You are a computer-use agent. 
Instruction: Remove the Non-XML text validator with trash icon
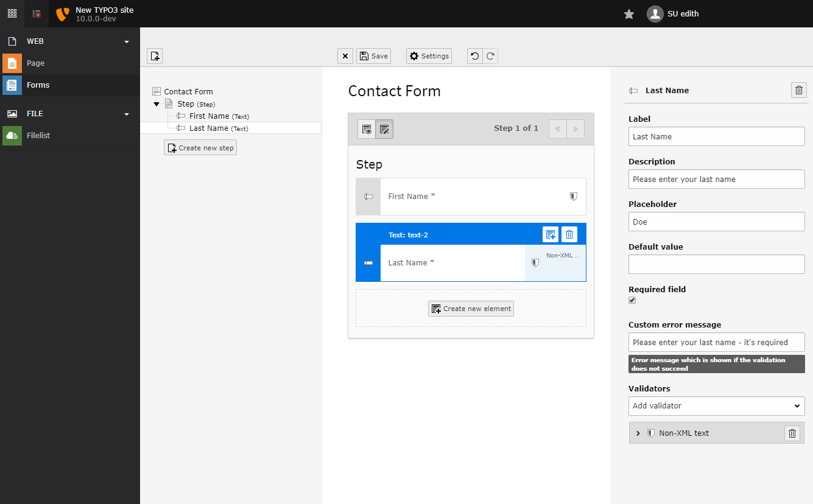pos(792,433)
